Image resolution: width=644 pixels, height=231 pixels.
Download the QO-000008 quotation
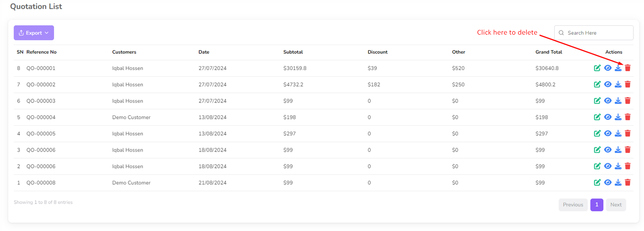[618, 182]
